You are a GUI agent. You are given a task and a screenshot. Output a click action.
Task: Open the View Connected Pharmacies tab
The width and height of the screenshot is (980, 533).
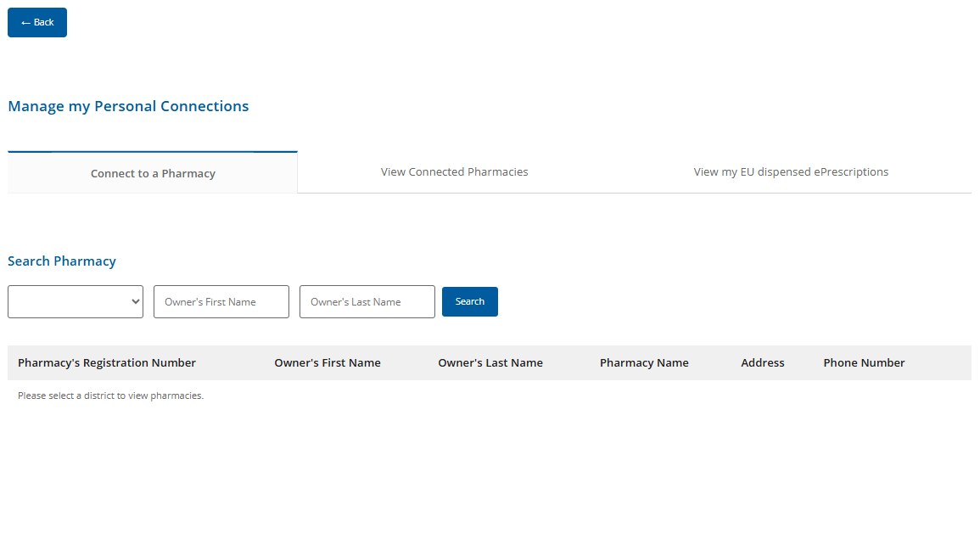454,172
